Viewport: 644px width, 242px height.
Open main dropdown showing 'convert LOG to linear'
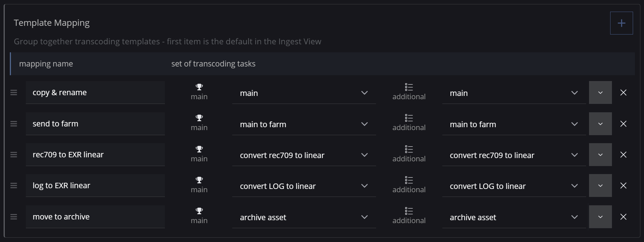tap(304, 186)
